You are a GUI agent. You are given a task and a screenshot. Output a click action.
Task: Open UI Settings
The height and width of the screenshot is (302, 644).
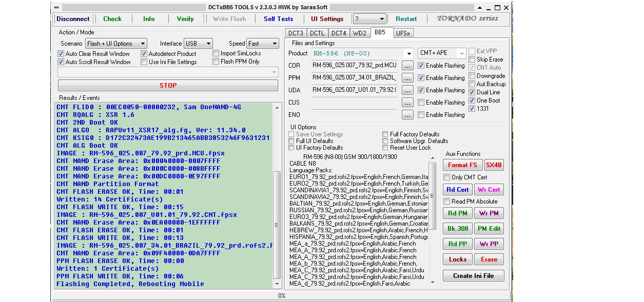[x=327, y=19]
